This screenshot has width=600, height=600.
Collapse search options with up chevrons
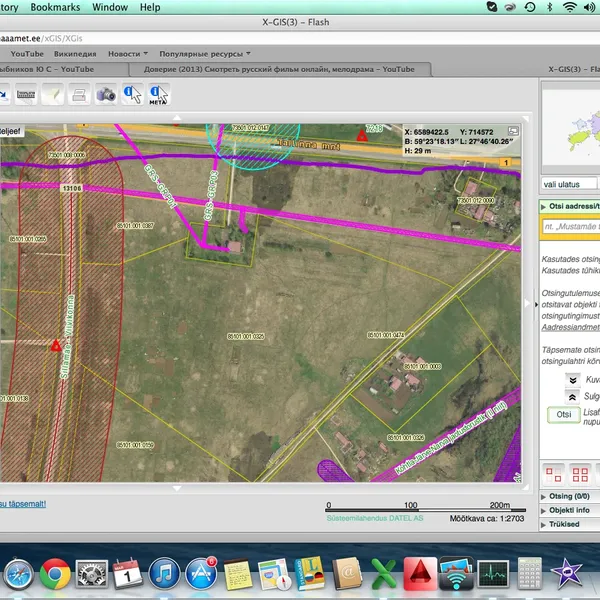click(x=572, y=397)
